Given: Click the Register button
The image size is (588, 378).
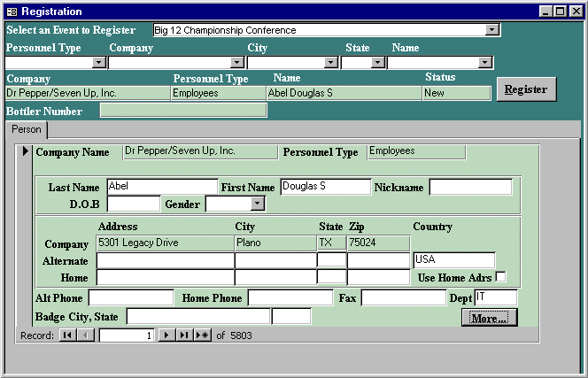Looking at the screenshot, I should [526, 89].
